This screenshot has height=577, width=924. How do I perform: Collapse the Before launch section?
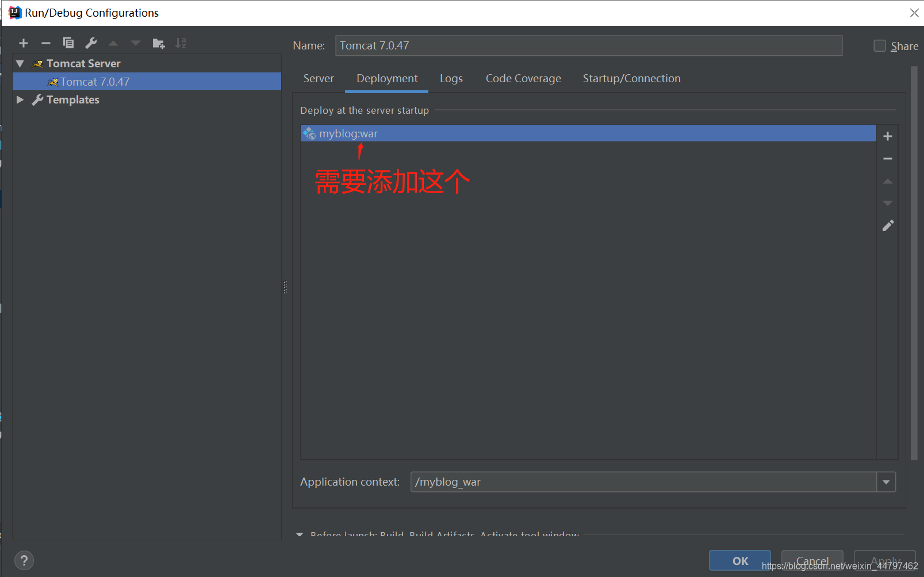point(300,534)
